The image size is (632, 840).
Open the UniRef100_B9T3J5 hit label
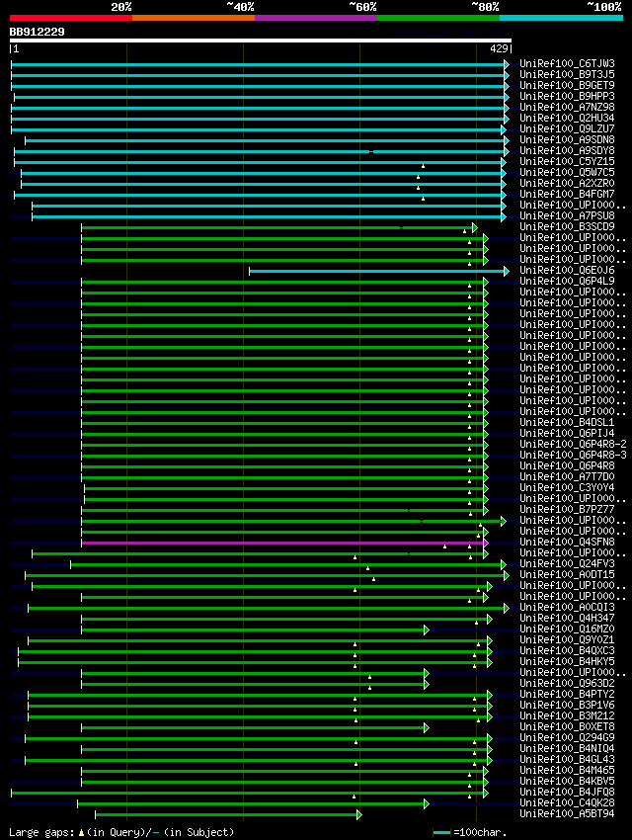click(567, 74)
